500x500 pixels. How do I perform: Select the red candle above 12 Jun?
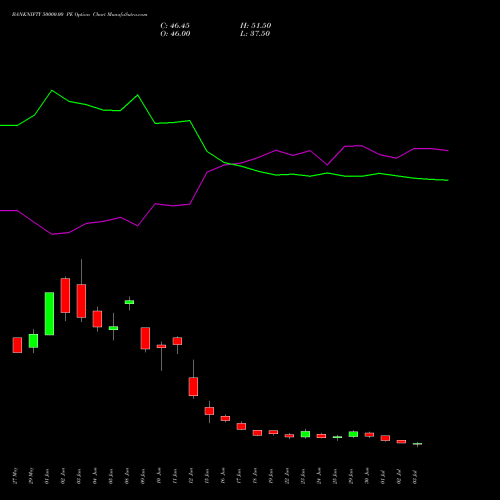point(193,387)
